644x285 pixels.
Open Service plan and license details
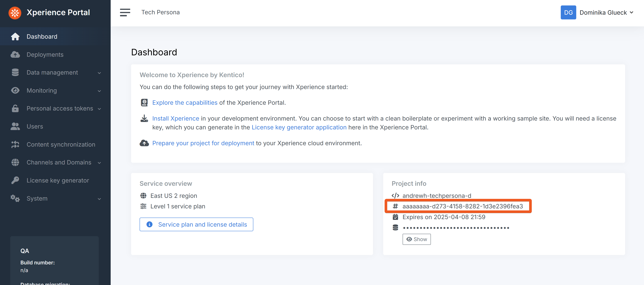pyautogui.click(x=196, y=225)
